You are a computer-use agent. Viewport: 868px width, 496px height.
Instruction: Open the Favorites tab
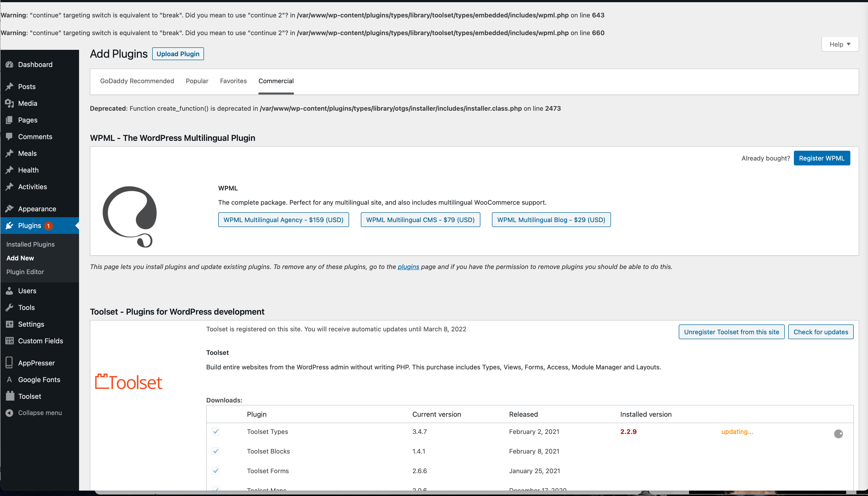pyautogui.click(x=233, y=81)
